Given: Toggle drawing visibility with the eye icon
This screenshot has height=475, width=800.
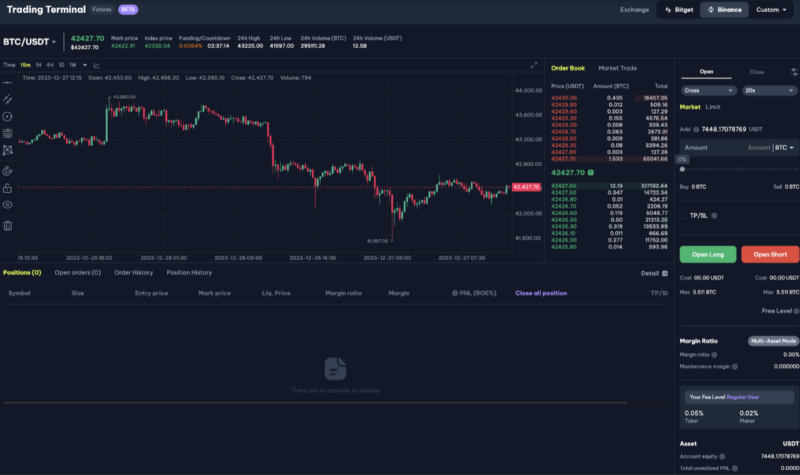Looking at the screenshot, I should tap(8, 204).
